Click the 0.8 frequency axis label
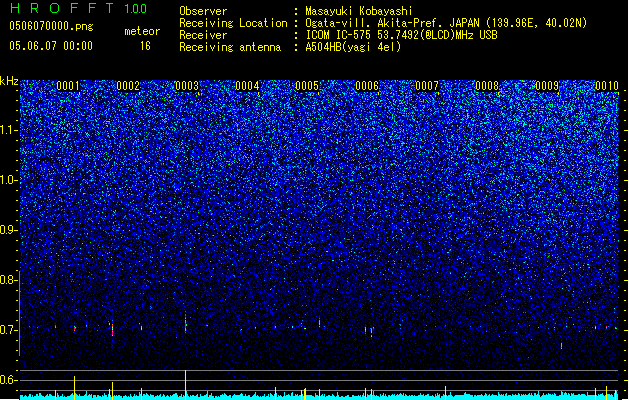Viewport: 629px width, 400px height. tap(9, 280)
